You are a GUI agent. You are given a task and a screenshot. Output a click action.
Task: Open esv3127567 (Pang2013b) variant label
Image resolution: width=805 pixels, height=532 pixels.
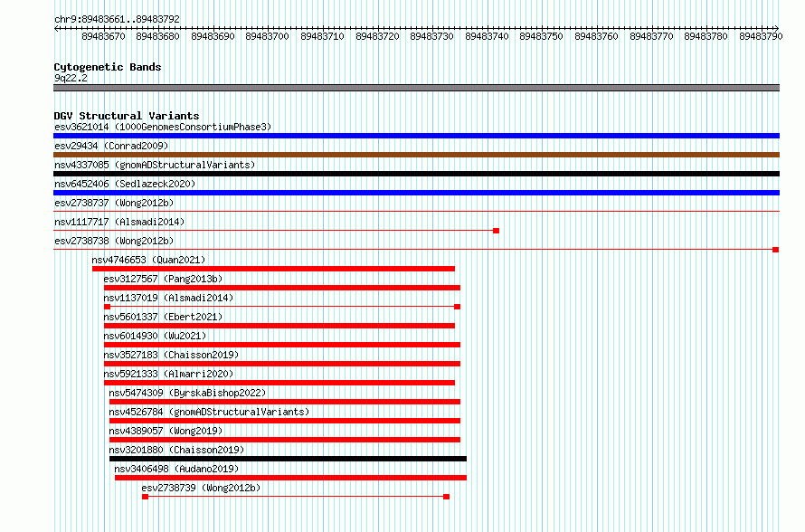tap(163, 279)
